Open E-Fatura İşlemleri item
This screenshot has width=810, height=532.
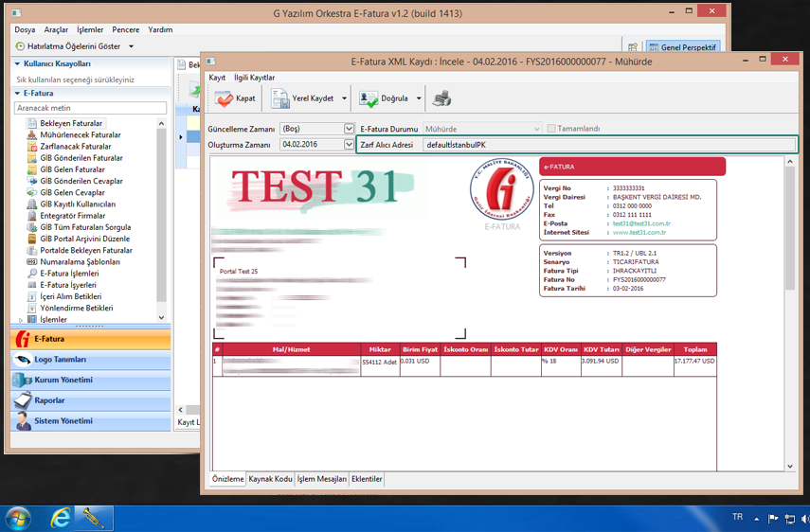(69, 274)
